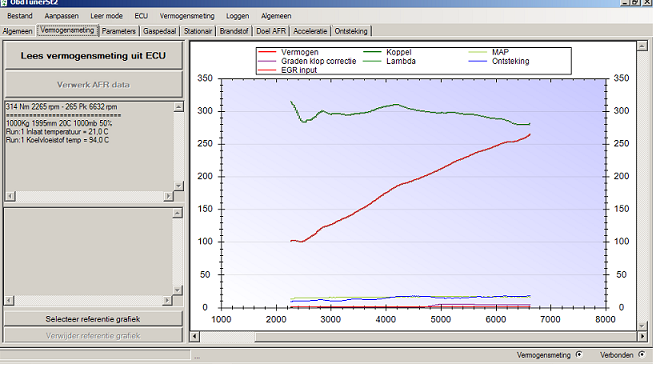
Task: Click chart horizontal scrollbar right arrow
Action: point(642,336)
